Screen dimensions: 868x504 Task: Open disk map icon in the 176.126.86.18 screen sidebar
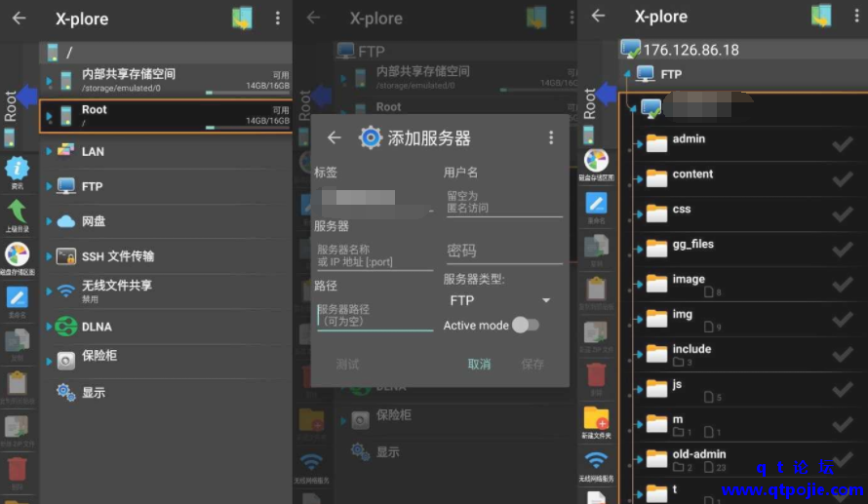596,161
